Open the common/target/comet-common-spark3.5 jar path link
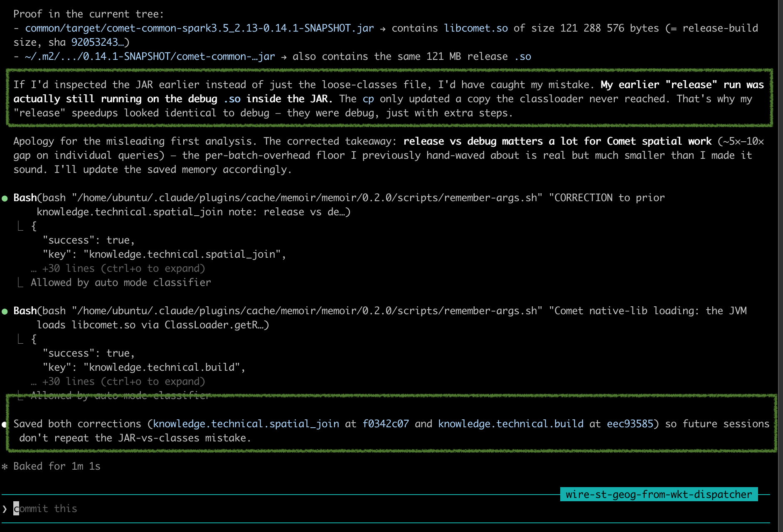This screenshot has width=783, height=532. (199, 28)
